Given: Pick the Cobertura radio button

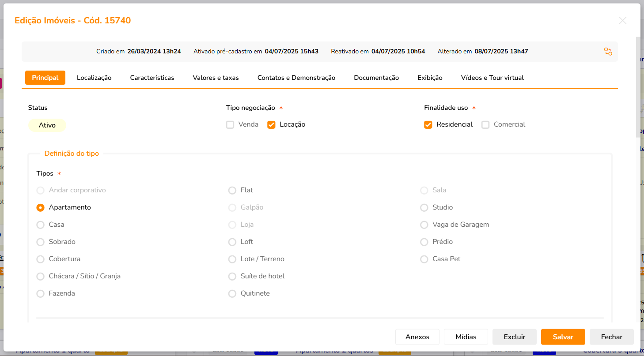Looking at the screenshot, I should coord(41,259).
